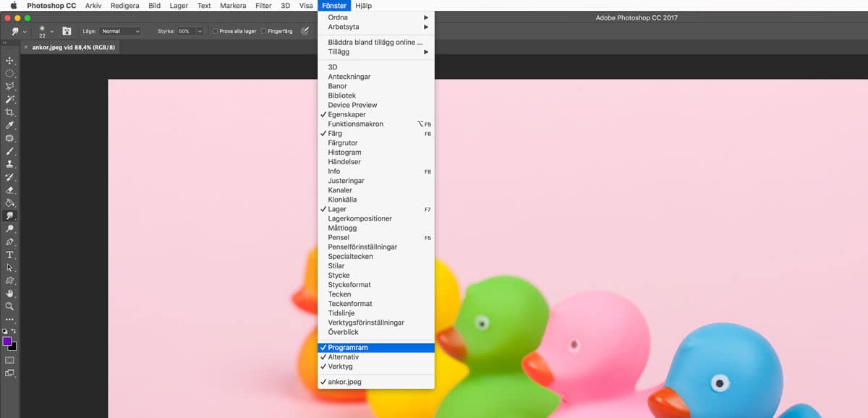Select the Eyedropper tool
868x418 pixels.
(10, 126)
